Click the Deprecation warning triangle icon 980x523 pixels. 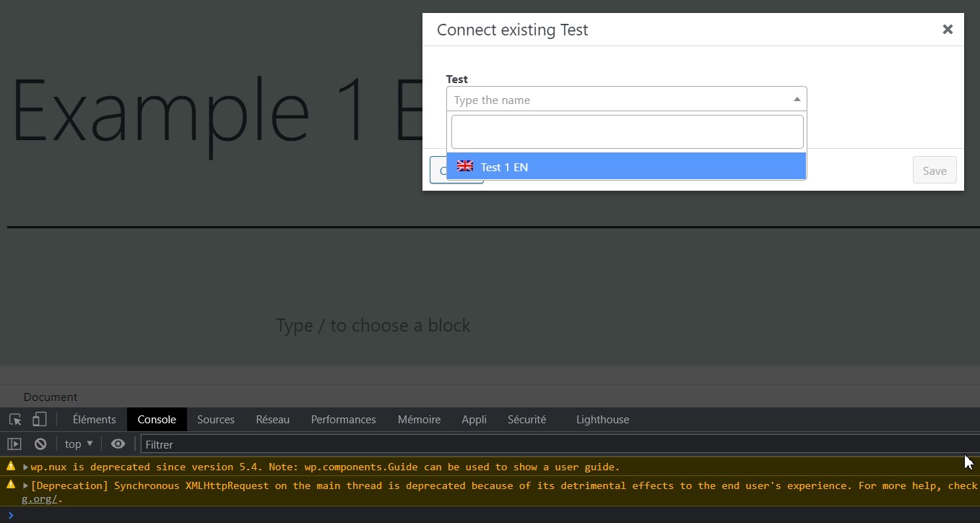[x=10, y=485]
